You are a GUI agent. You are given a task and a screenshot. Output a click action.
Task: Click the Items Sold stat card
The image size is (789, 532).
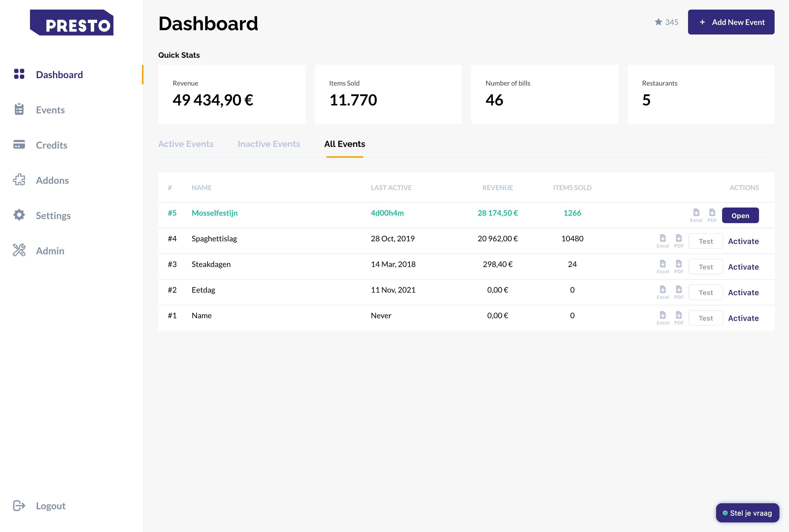[388, 94]
